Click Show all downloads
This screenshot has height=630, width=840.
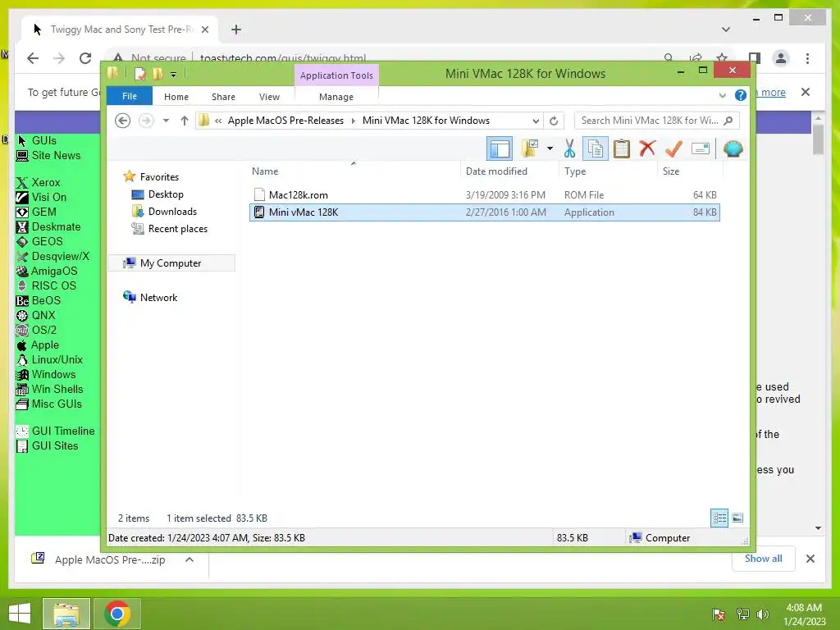[x=763, y=559]
